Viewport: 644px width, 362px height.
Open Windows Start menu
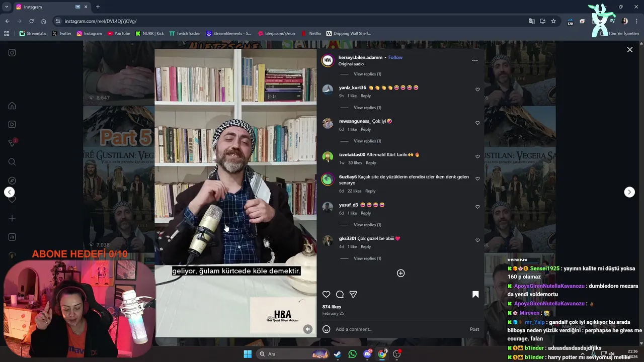(248, 354)
